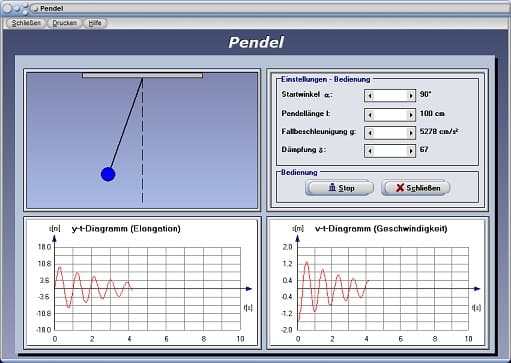Click the blue pendulum bob
Screen dimensions: 511x363
[x=108, y=174]
